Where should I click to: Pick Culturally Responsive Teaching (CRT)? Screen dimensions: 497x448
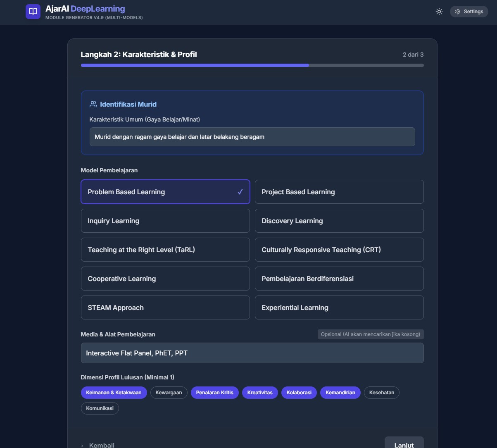339,250
